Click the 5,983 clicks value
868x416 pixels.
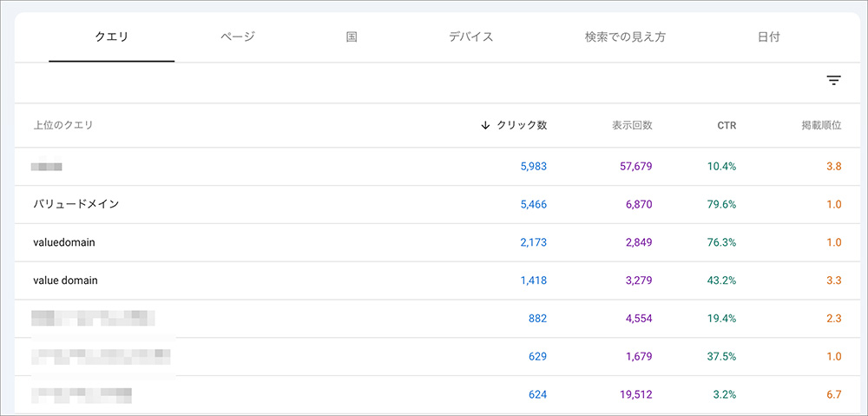[x=534, y=166]
